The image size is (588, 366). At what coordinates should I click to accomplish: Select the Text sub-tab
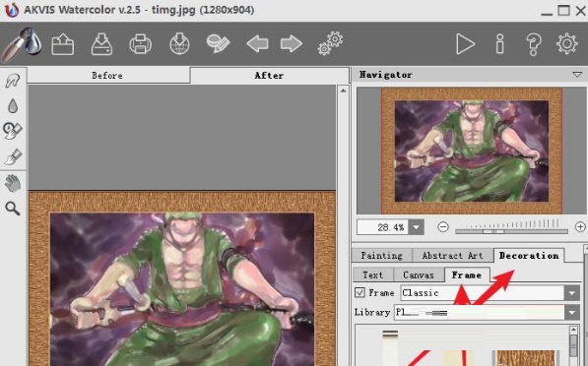coord(372,274)
